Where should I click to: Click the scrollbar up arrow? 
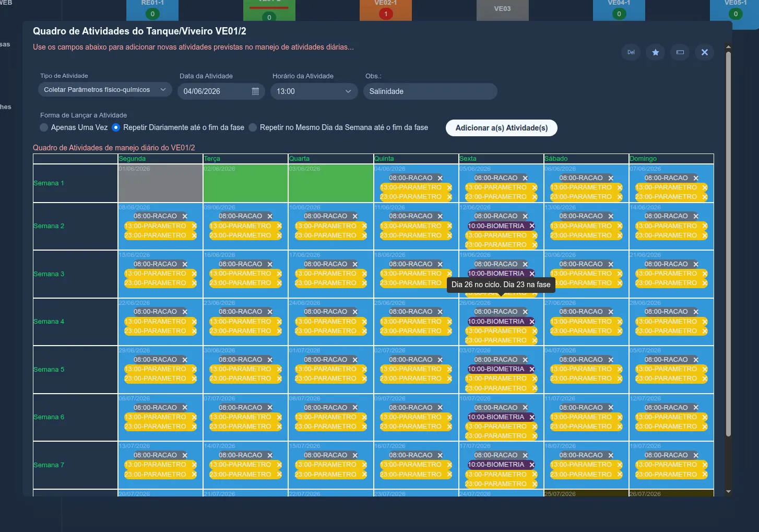click(728, 47)
